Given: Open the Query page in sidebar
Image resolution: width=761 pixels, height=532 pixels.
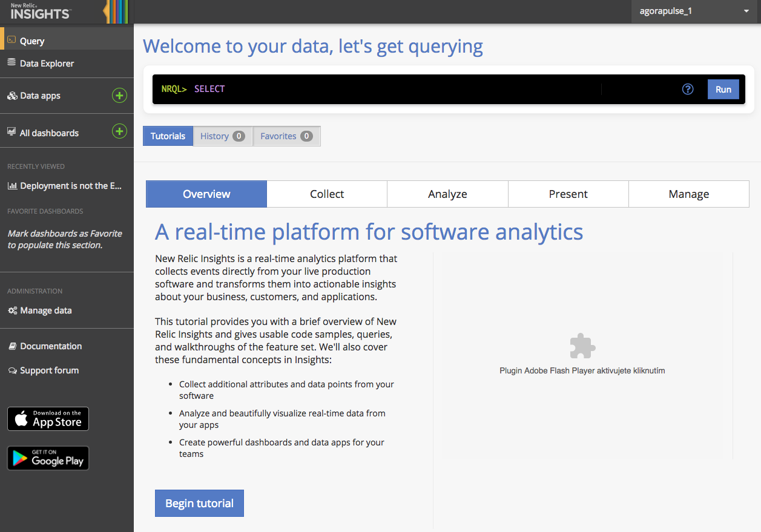Looking at the screenshot, I should pyautogui.click(x=67, y=41).
